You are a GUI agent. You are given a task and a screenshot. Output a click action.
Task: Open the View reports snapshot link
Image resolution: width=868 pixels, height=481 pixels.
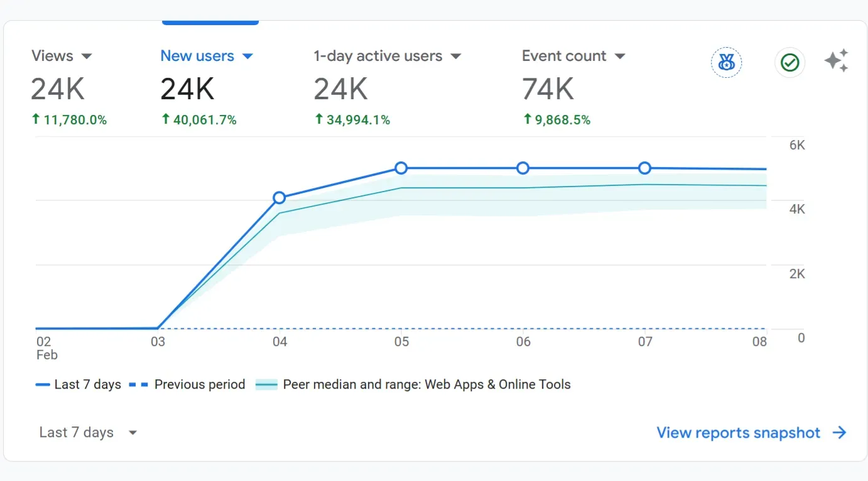(x=751, y=433)
